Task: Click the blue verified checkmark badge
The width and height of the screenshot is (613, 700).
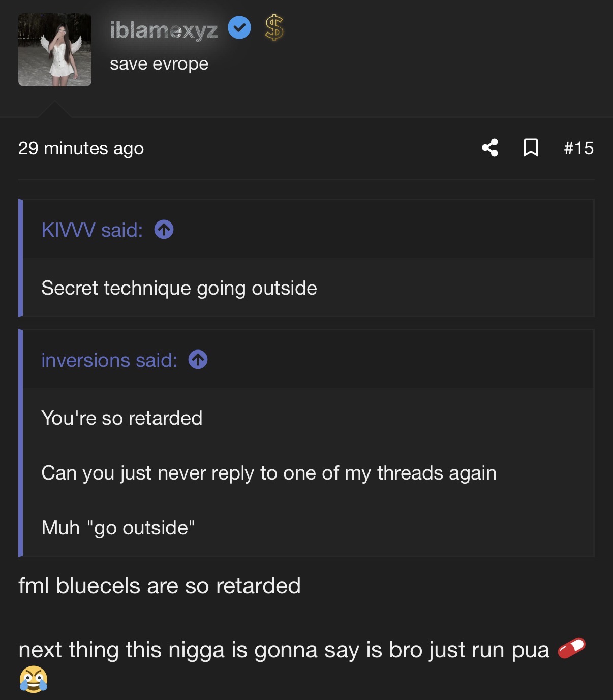Action: click(239, 28)
